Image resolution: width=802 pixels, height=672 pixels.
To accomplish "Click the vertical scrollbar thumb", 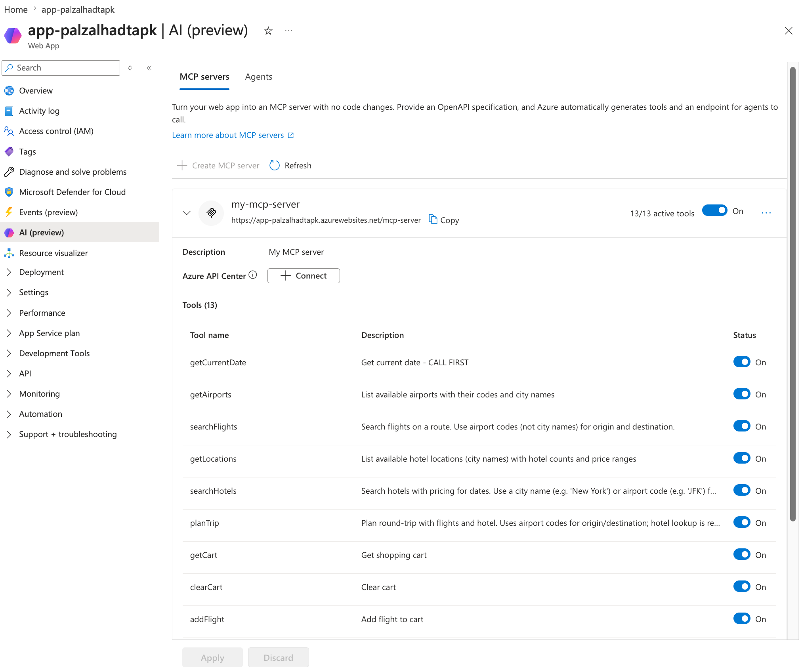I will 793,294.
